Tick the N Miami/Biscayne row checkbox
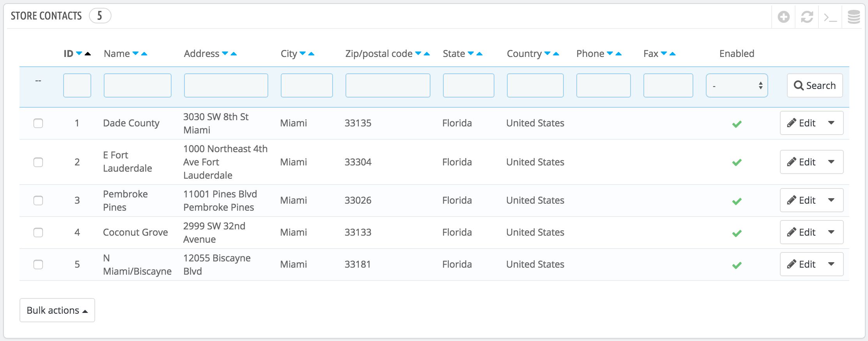Image resolution: width=868 pixels, height=341 pixels. pyautogui.click(x=38, y=265)
